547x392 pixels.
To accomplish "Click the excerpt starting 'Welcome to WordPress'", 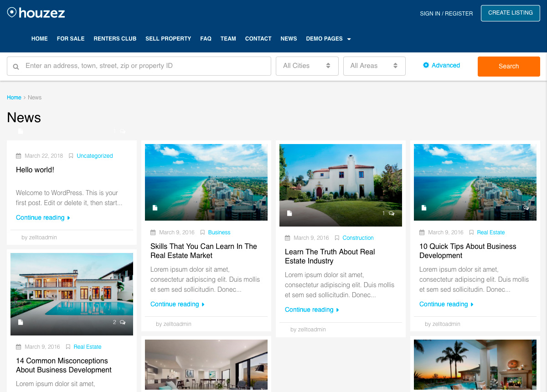I will coord(69,198).
